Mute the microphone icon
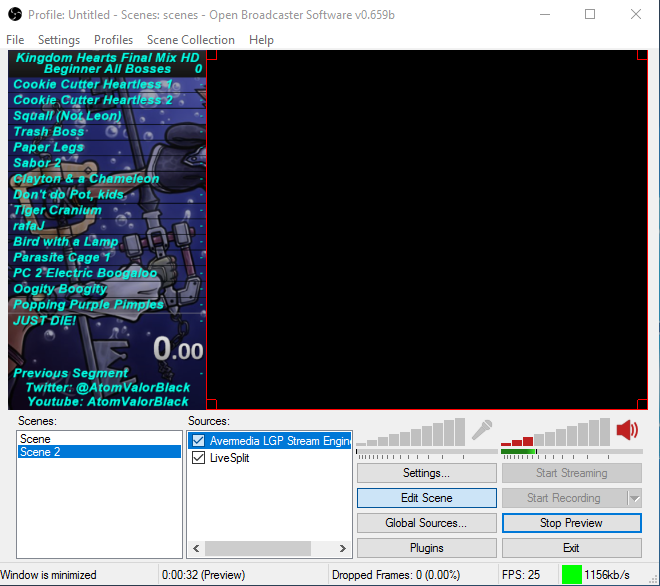 click(x=482, y=430)
